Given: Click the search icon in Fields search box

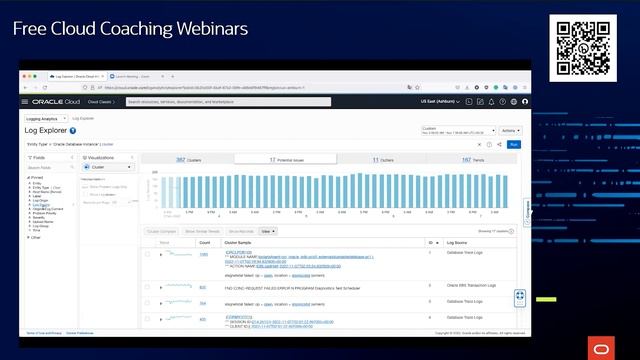Looking at the screenshot, I should tap(72, 167).
